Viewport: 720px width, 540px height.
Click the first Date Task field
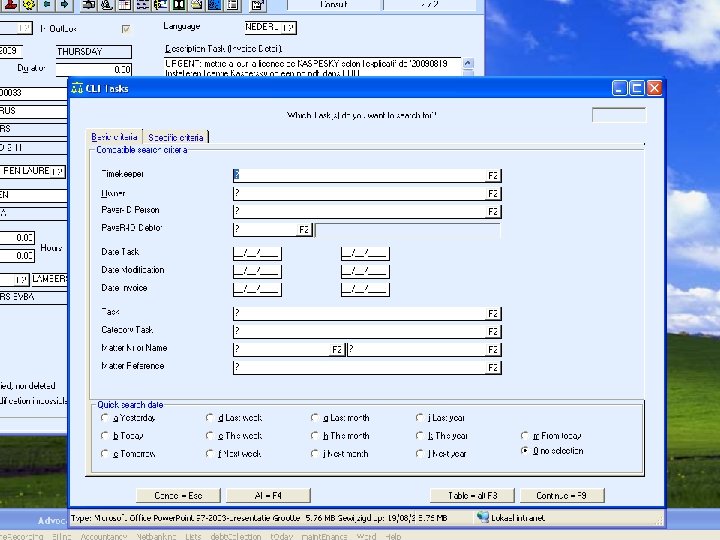257,253
